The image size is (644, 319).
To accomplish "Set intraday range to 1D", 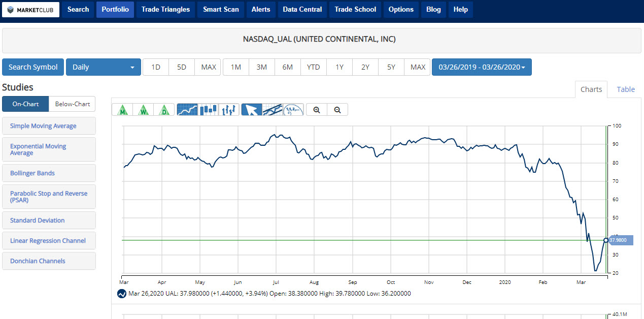I will click(x=156, y=67).
